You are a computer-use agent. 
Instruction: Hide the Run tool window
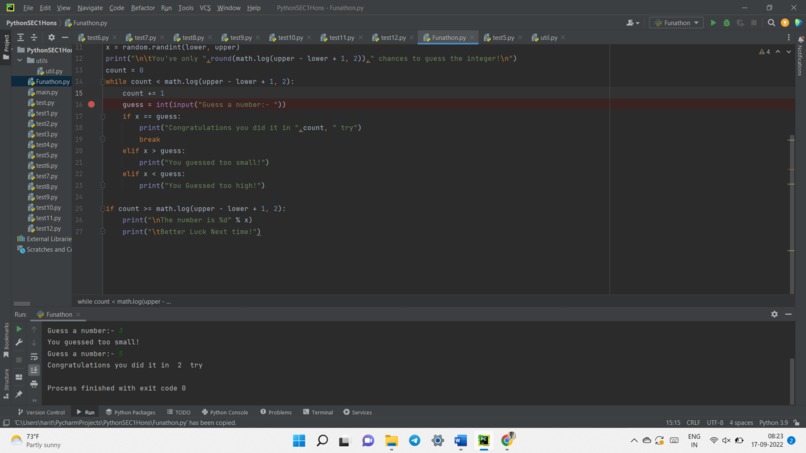(788, 314)
